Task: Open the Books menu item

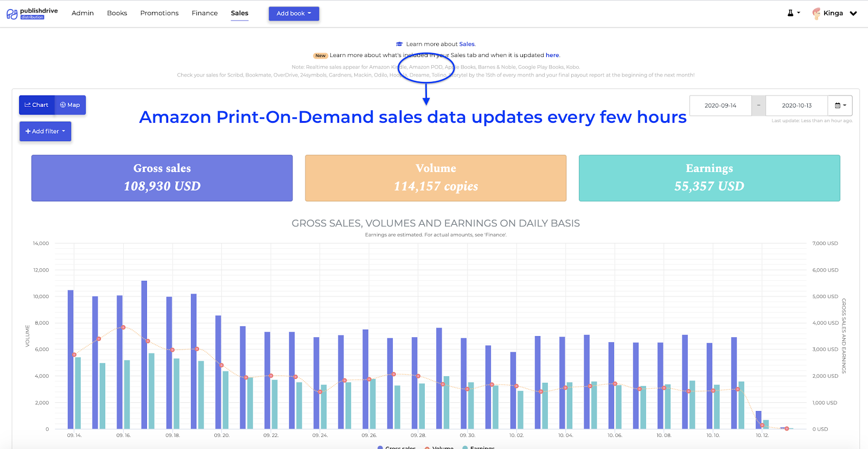Action: (117, 13)
